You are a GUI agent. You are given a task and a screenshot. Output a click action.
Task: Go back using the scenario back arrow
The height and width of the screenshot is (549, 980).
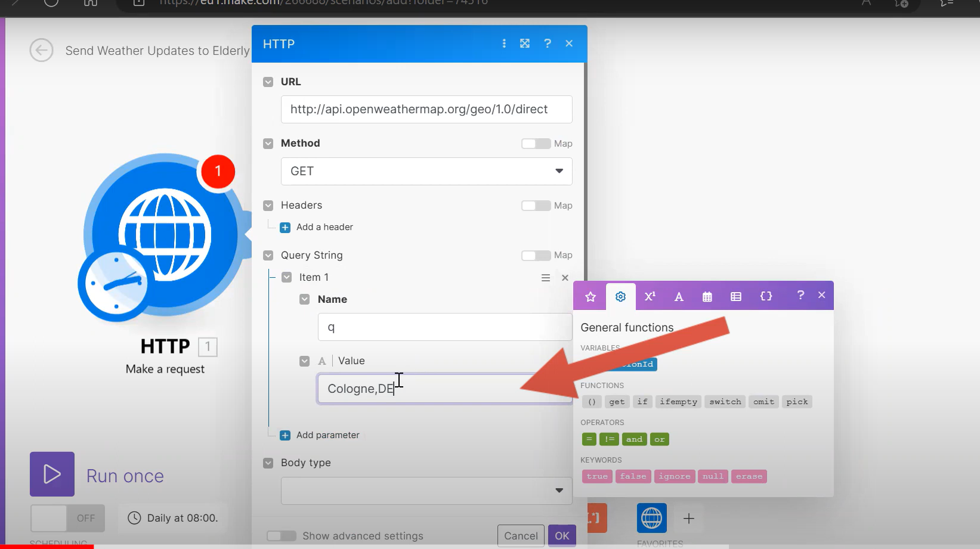[x=41, y=51]
